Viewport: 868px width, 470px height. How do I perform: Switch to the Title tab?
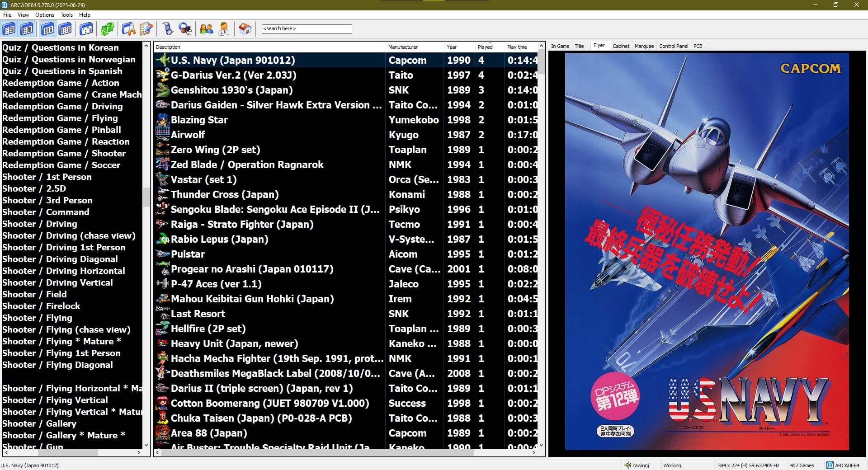pyautogui.click(x=579, y=46)
